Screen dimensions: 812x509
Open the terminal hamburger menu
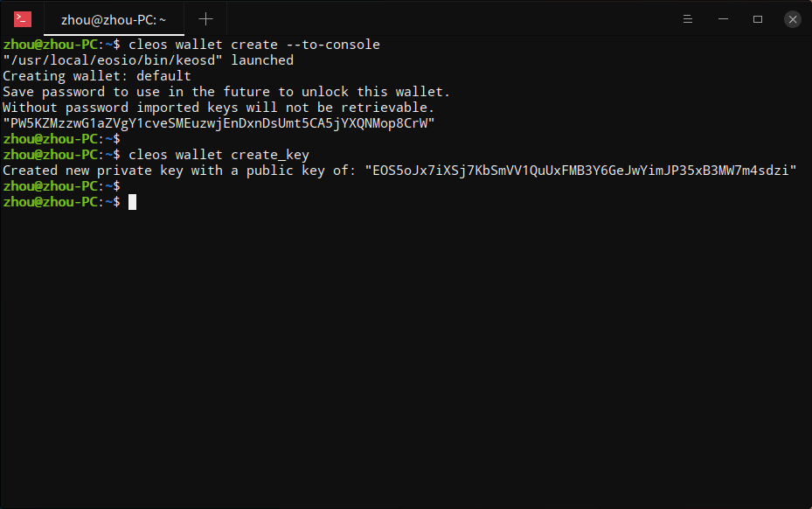[688, 19]
